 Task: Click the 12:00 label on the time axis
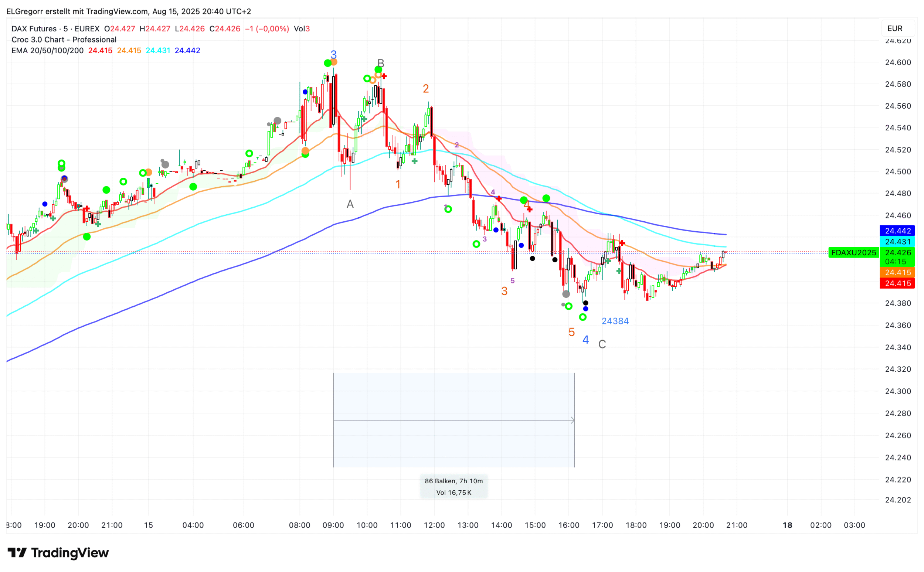point(434,525)
